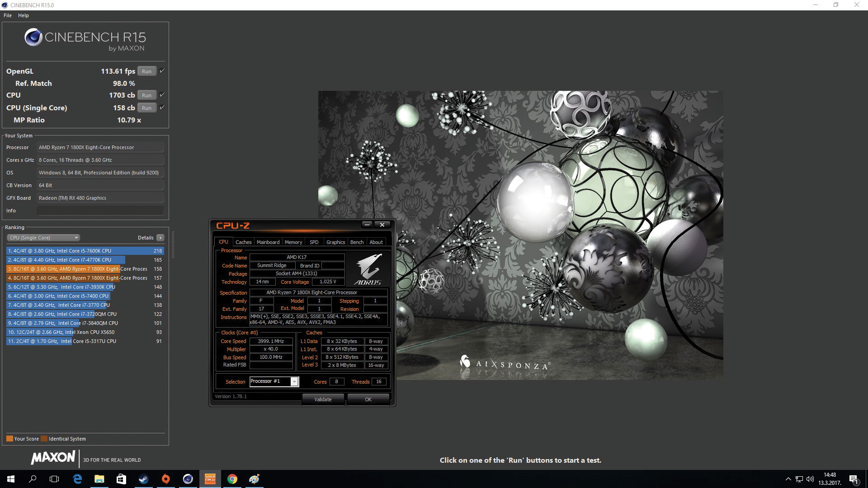The height and width of the screenshot is (488, 868).
Task: Toggle the OpenGL test checkmark
Action: click(x=162, y=71)
